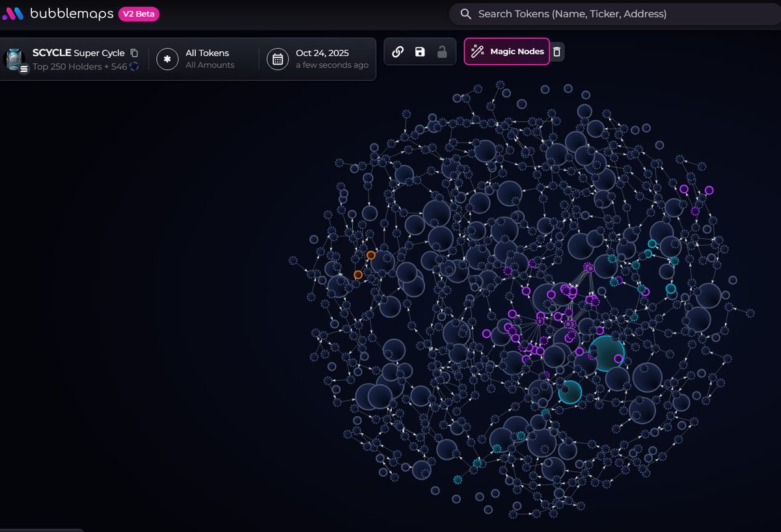The image size is (781, 532).
Task: Click the calendar icon
Action: pos(278,59)
